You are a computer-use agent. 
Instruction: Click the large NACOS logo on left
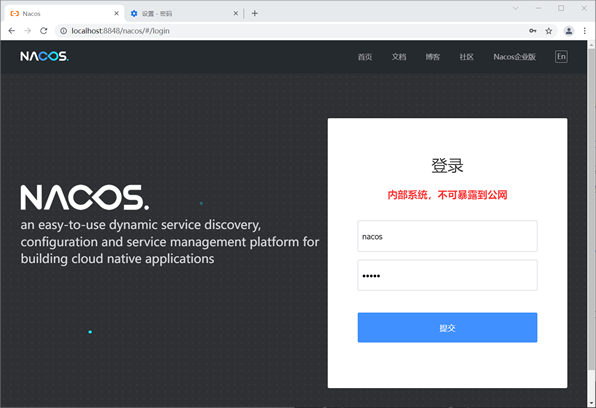pyautogui.click(x=85, y=197)
